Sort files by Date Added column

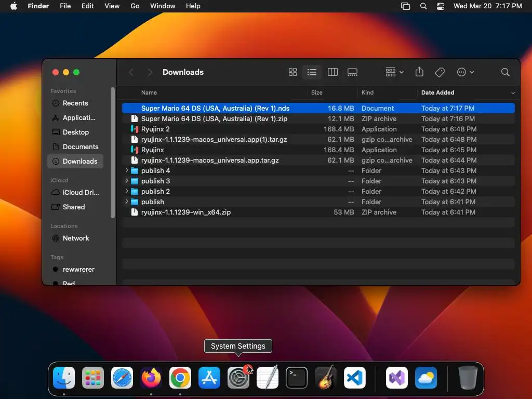[x=437, y=92]
